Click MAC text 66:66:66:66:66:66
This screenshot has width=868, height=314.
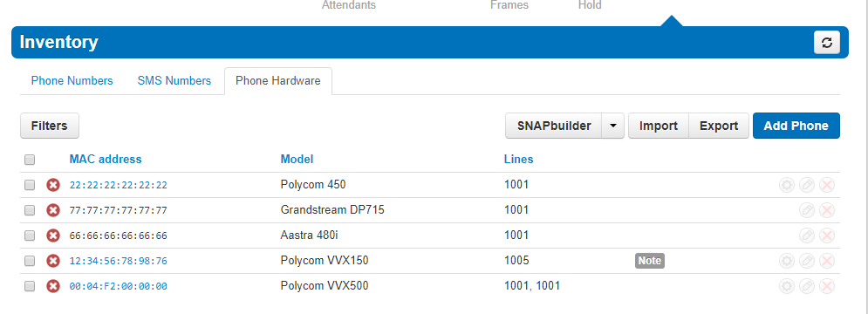119,236
